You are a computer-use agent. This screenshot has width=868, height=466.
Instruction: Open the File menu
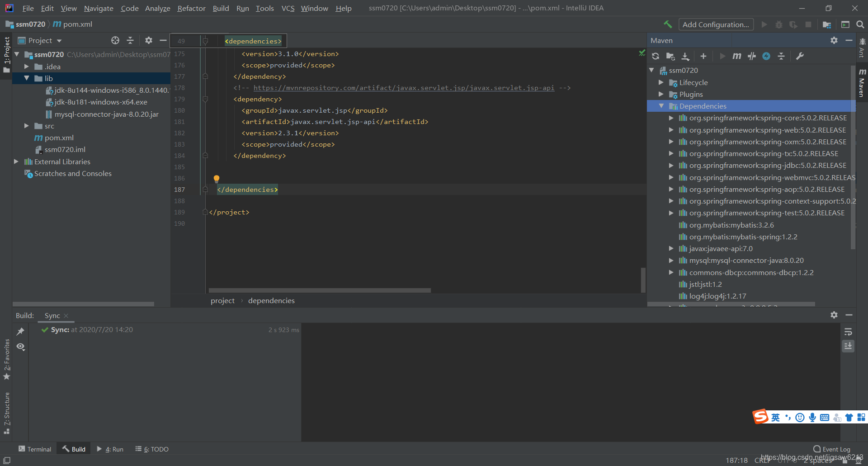coord(28,8)
